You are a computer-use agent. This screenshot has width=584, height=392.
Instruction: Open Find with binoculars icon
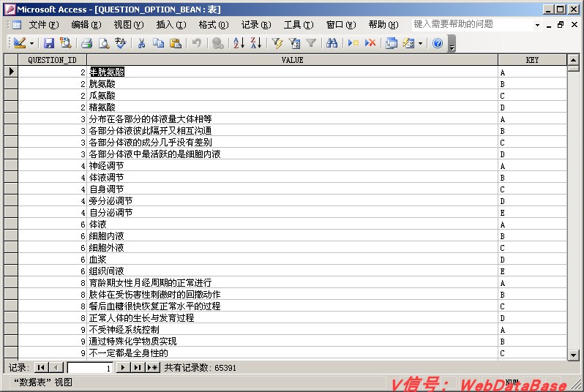coord(332,43)
